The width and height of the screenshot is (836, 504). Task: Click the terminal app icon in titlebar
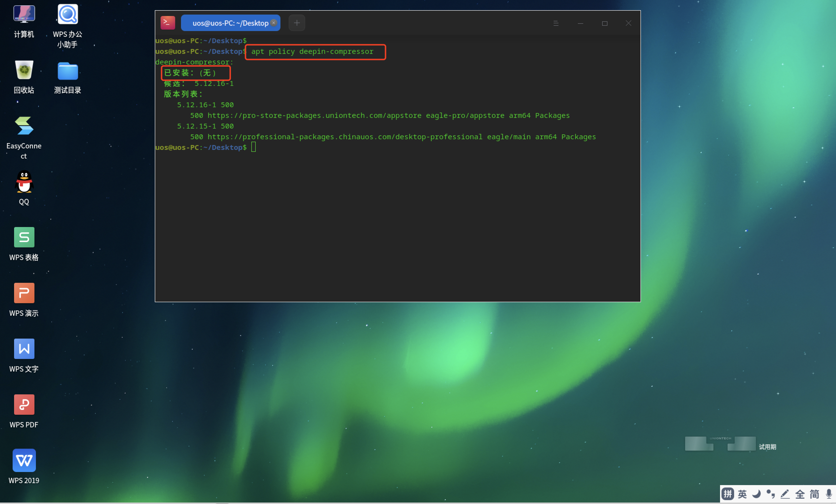click(x=168, y=23)
